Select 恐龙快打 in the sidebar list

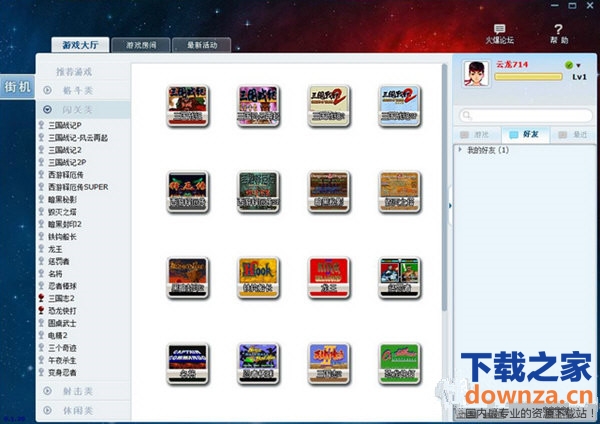pos(62,311)
